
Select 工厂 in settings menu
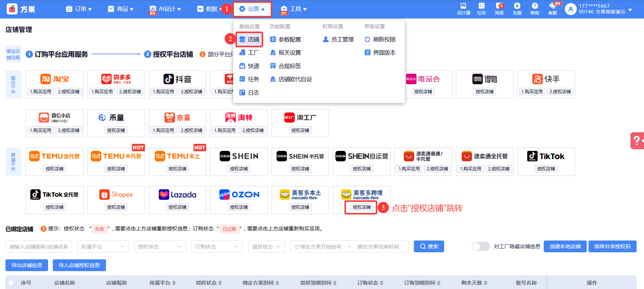pos(249,53)
